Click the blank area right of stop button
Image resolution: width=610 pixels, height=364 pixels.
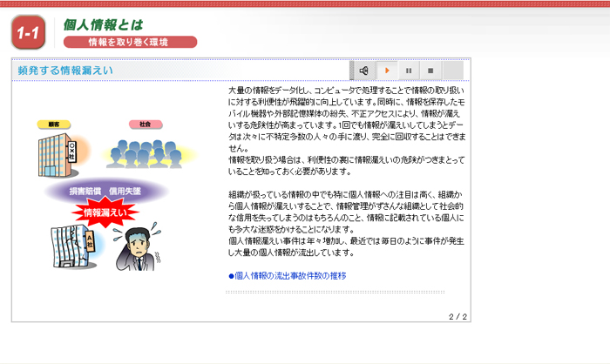tap(455, 71)
